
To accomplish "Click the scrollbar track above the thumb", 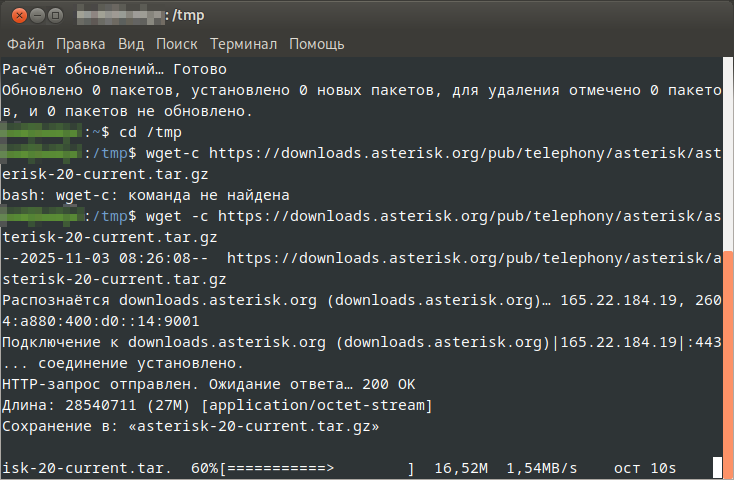I will click(x=727, y=150).
